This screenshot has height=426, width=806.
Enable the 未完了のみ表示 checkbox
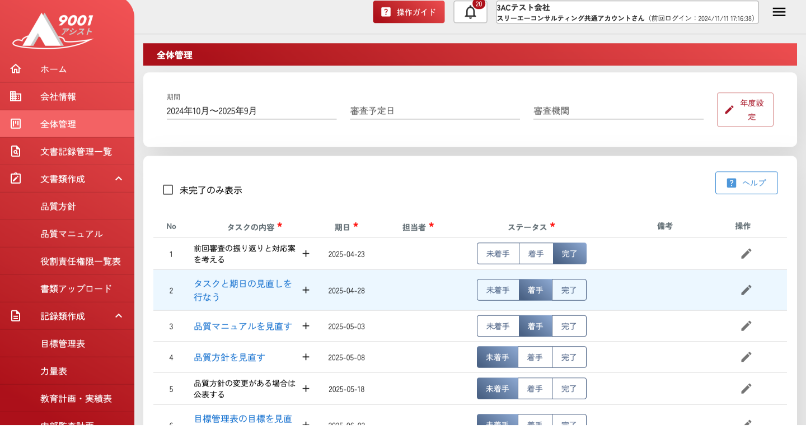tap(168, 190)
